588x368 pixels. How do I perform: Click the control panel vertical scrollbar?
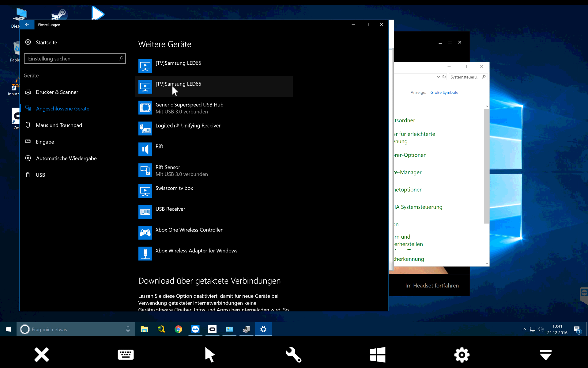486,166
